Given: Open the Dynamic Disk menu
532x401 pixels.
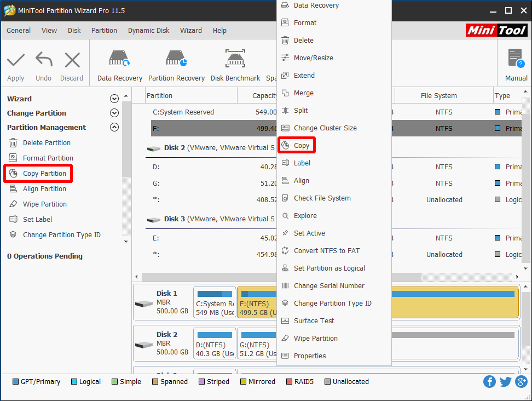Looking at the screenshot, I should click(x=149, y=31).
